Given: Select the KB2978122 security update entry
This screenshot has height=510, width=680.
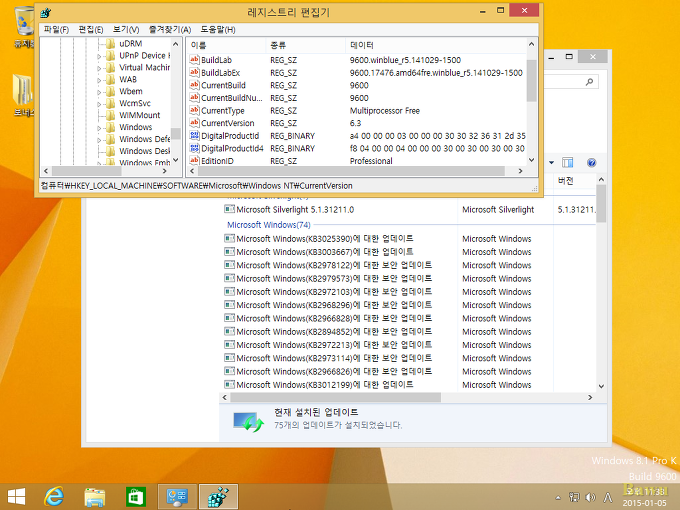Looking at the screenshot, I should [x=328, y=265].
